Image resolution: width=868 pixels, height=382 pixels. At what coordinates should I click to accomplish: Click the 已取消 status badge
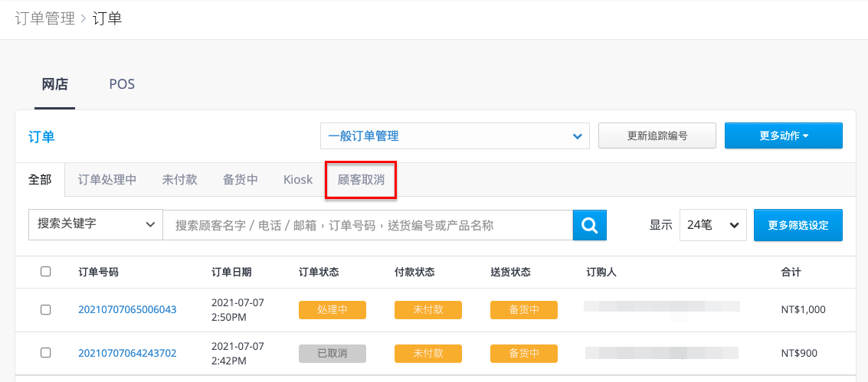[332, 353]
